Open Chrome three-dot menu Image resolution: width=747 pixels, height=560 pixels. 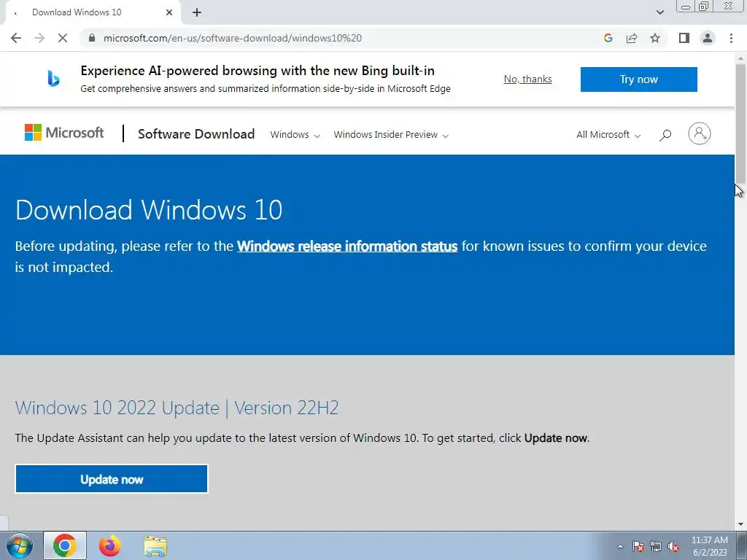click(731, 38)
